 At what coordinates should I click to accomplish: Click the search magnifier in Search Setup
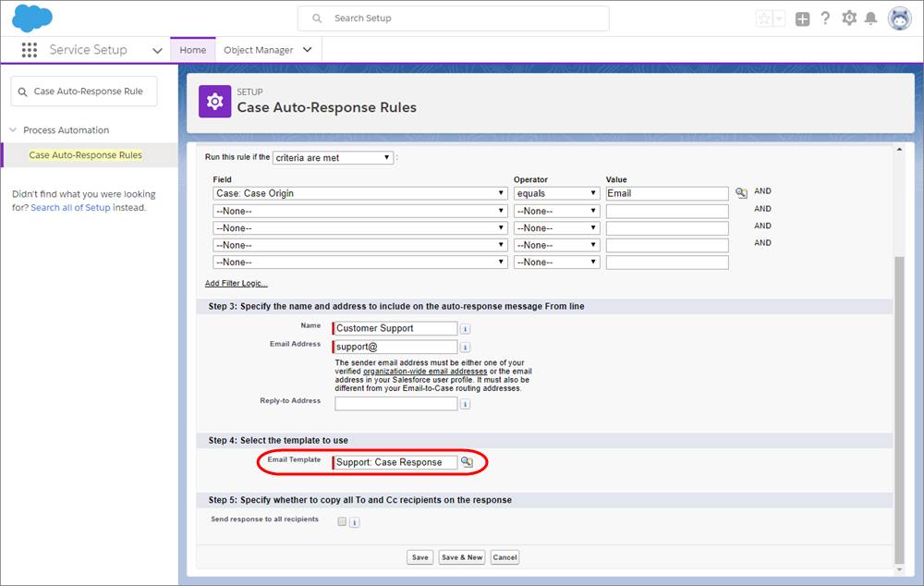pyautogui.click(x=317, y=18)
